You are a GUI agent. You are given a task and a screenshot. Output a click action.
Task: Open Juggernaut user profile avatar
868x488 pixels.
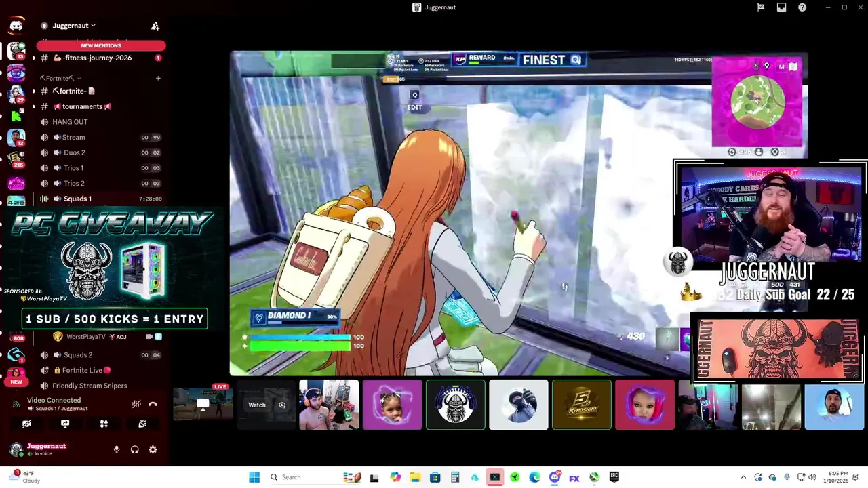(16, 449)
